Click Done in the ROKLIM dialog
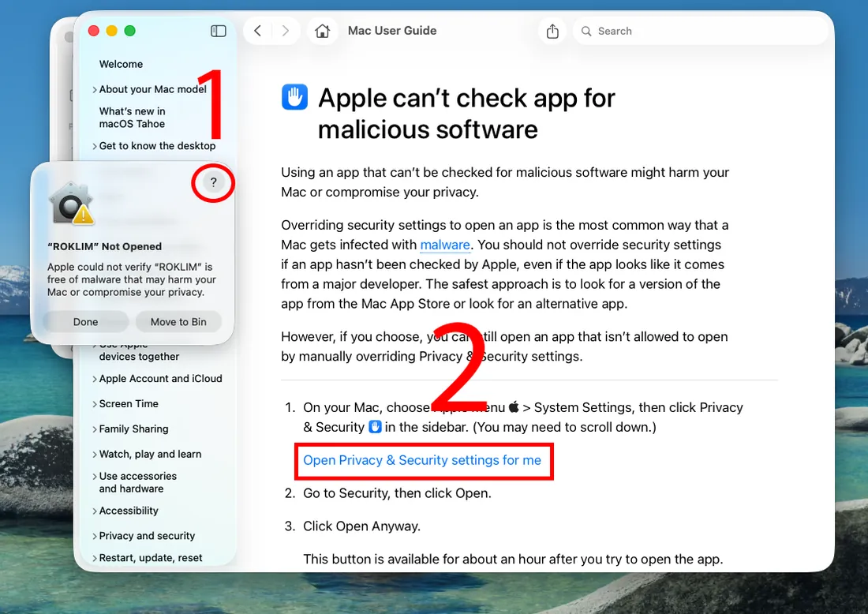The width and height of the screenshot is (868, 614). 86,322
